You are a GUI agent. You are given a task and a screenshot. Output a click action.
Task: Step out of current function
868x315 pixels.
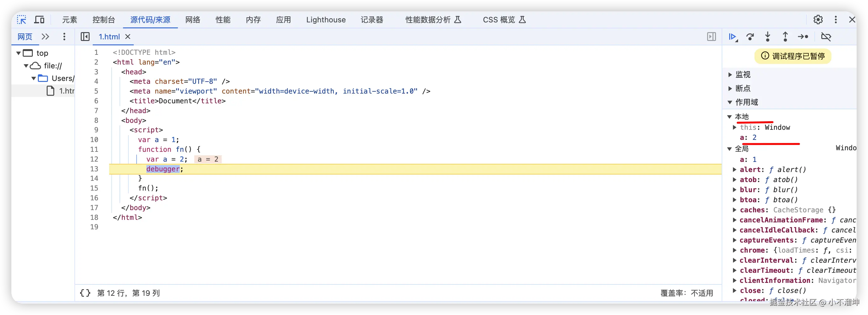point(785,36)
